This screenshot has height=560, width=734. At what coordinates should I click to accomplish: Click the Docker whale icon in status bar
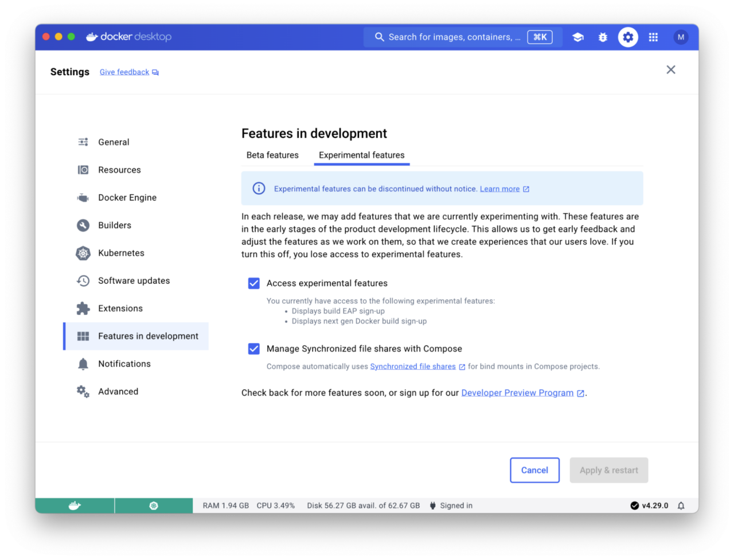pyautogui.click(x=74, y=505)
